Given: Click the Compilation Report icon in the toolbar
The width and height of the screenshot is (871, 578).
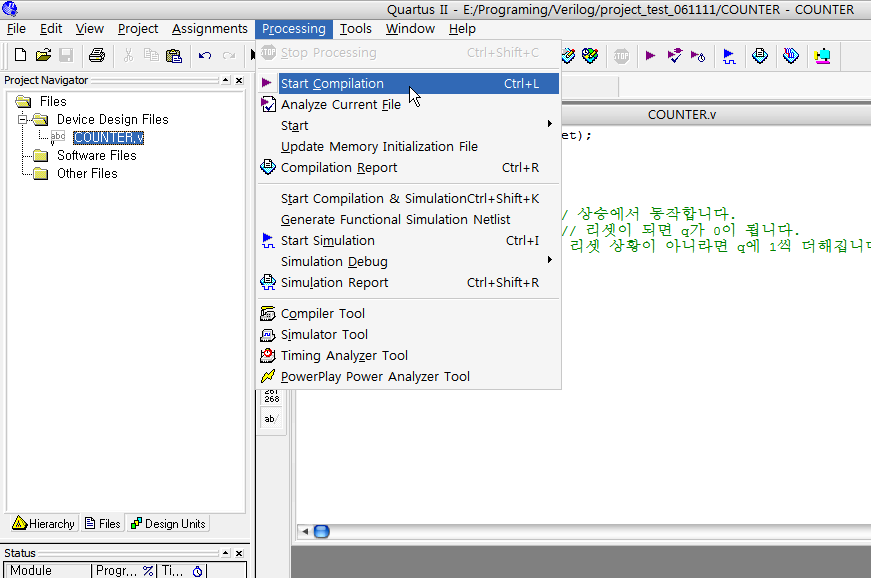Looking at the screenshot, I should [x=760, y=56].
